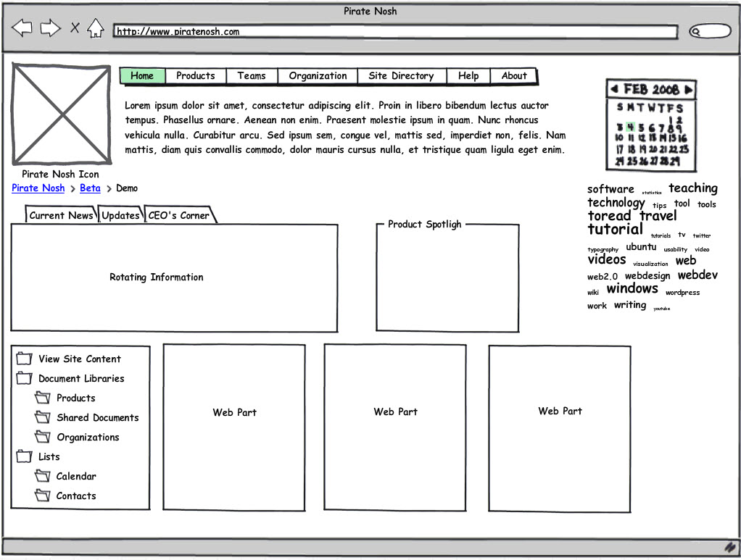Click the browser forward arrow
The height and width of the screenshot is (560, 741).
[50, 28]
